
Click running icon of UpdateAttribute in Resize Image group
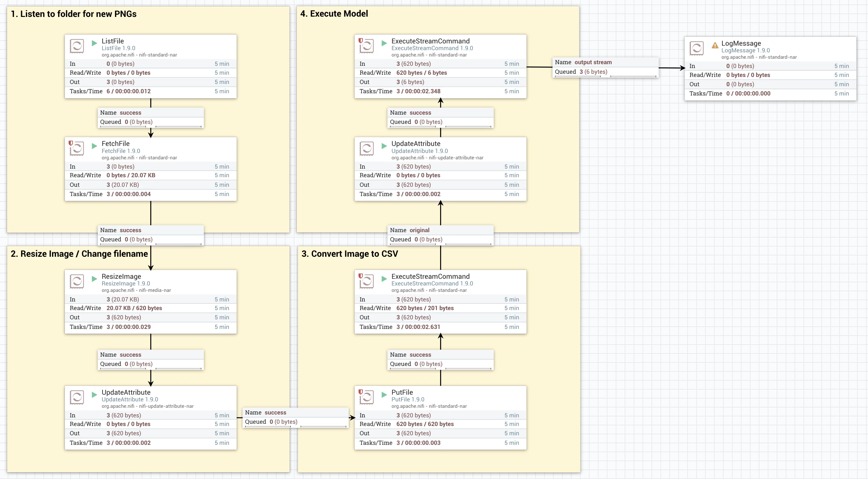point(94,394)
